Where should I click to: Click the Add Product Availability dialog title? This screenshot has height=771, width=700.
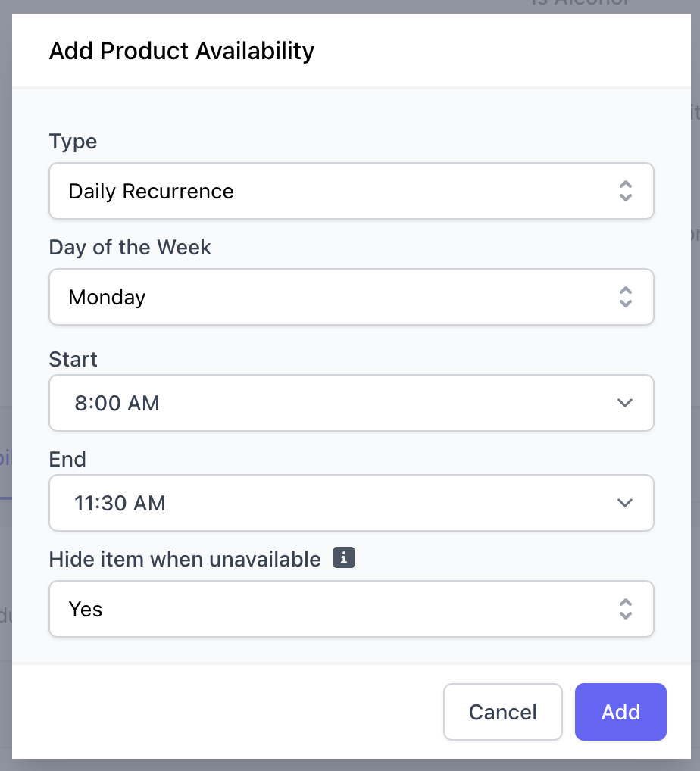click(182, 51)
